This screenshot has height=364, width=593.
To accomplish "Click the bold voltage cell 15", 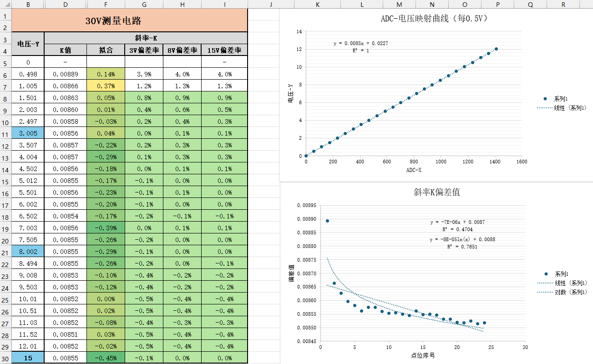I will point(28,358).
